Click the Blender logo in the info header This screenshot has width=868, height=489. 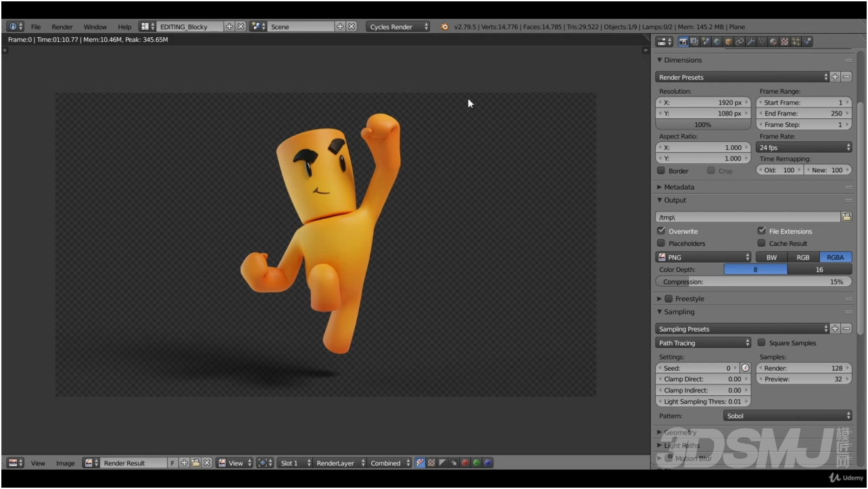coord(444,27)
